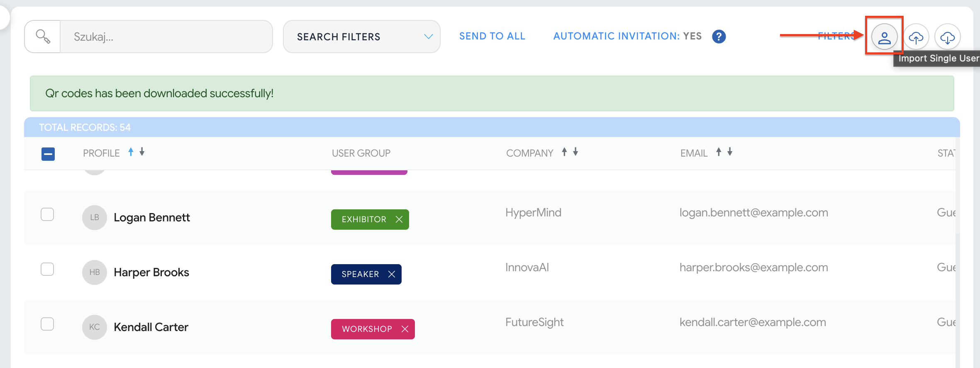This screenshot has width=980, height=368.
Task: Sort the Company column ascending
Action: [564, 152]
